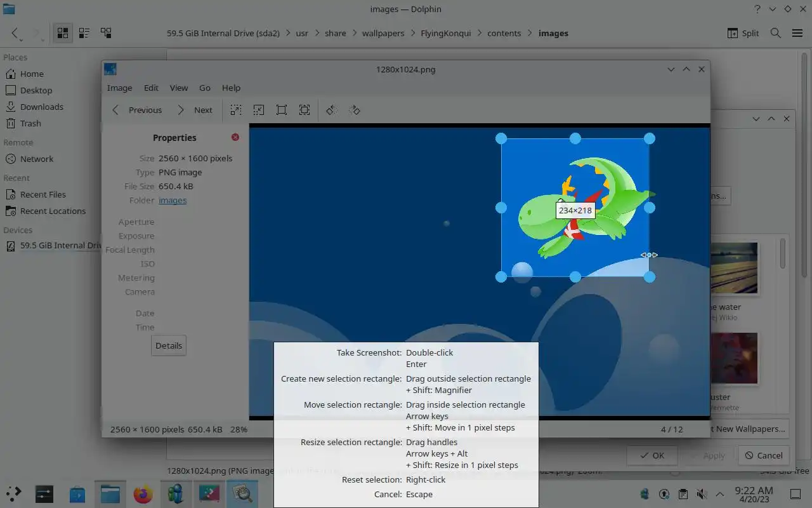Click the wallpapers breadcrumb in Dolphin
This screenshot has width=812, height=508.
point(383,33)
